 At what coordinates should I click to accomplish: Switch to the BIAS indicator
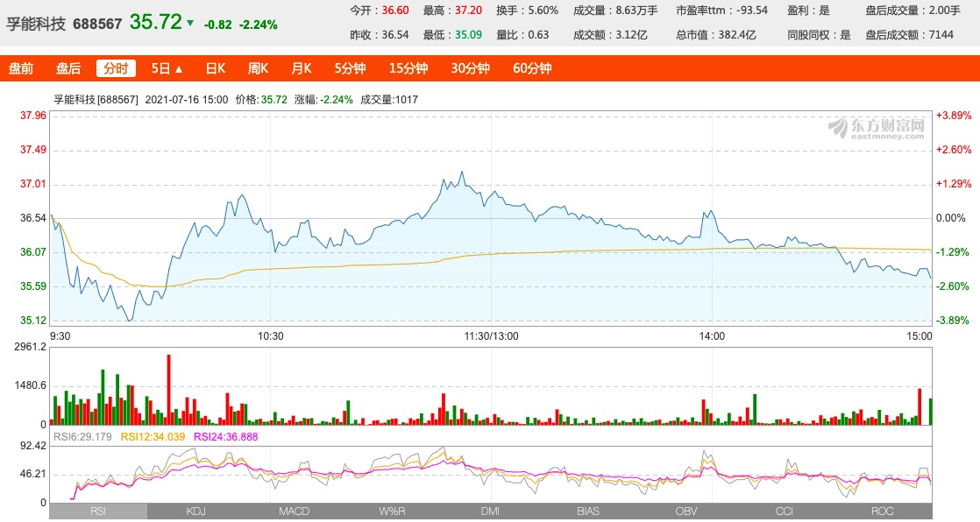click(588, 511)
